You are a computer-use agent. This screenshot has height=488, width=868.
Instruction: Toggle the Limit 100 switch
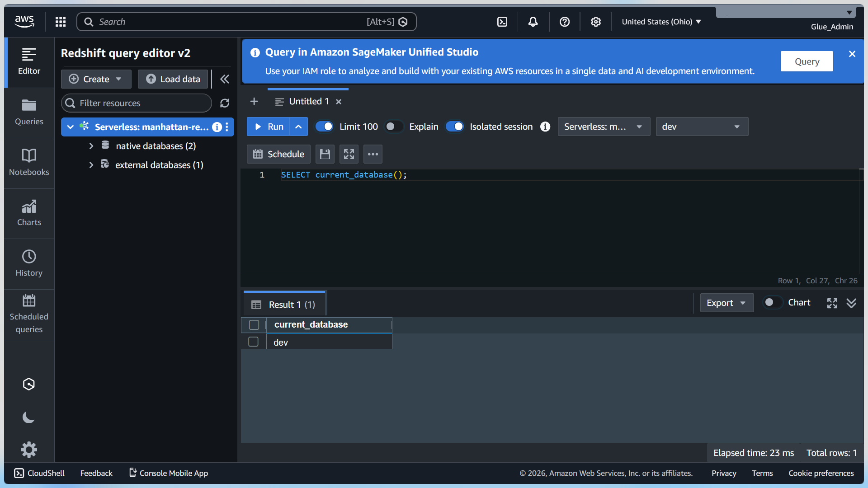point(325,127)
